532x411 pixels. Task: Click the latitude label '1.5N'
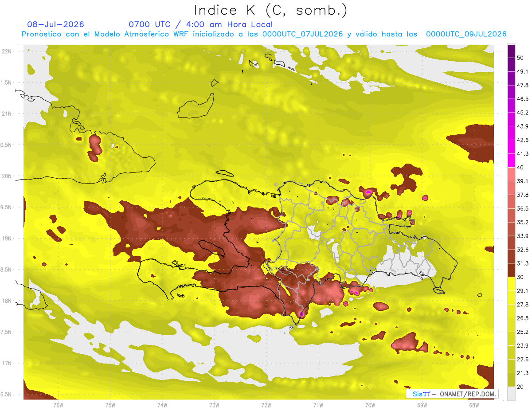(x=7, y=83)
